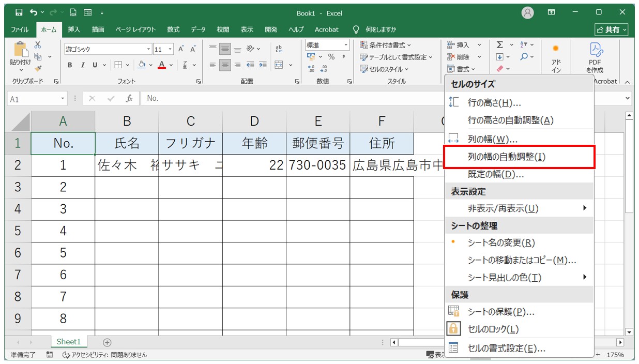Screen dimensions: 639x364
Task: Decrease indent in alignment group
Action: coord(251,65)
